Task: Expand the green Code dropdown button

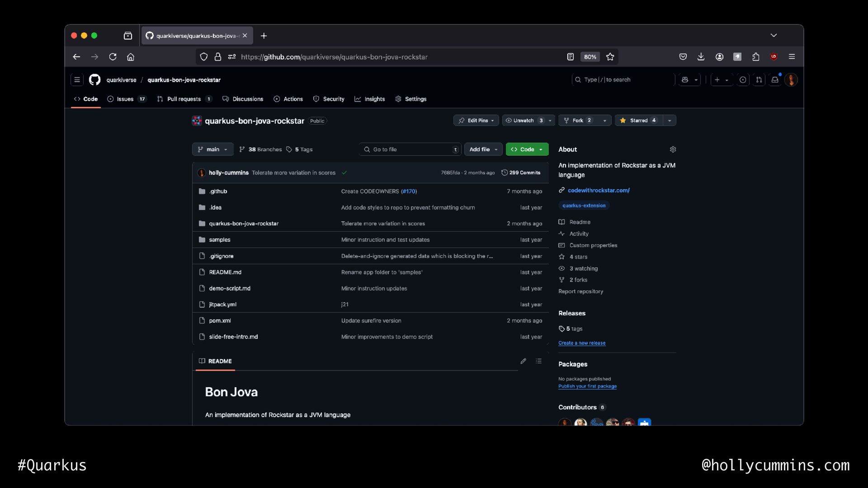Action: coord(527,150)
